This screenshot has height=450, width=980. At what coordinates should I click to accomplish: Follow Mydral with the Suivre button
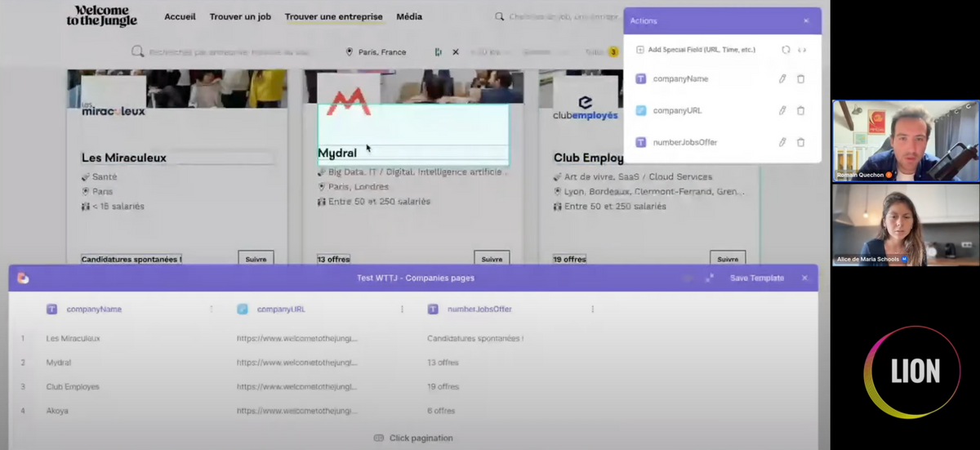pos(492,259)
